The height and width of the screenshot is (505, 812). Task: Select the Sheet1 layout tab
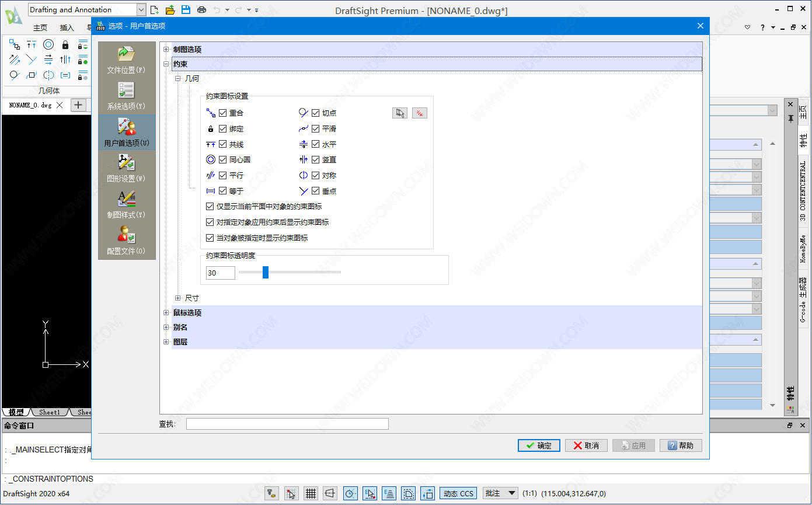pyautogui.click(x=50, y=412)
